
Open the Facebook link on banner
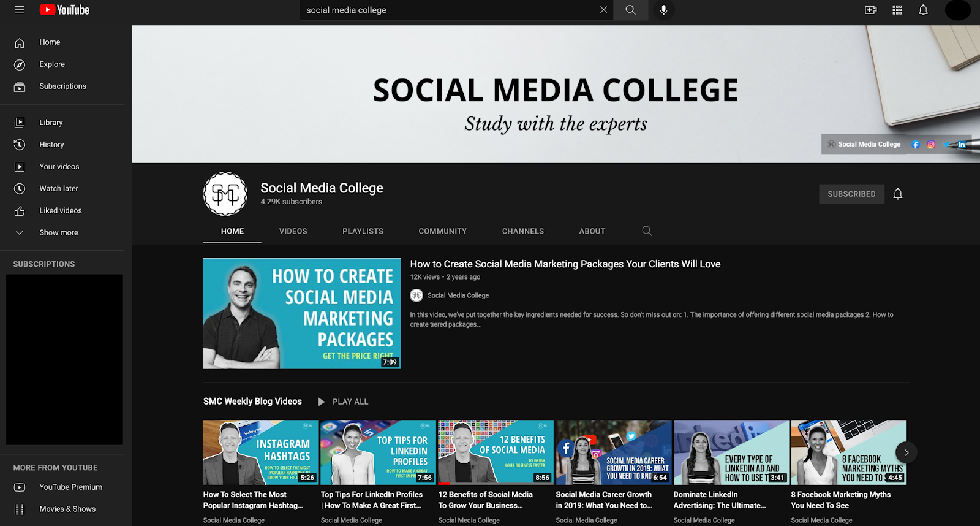pyautogui.click(x=916, y=145)
